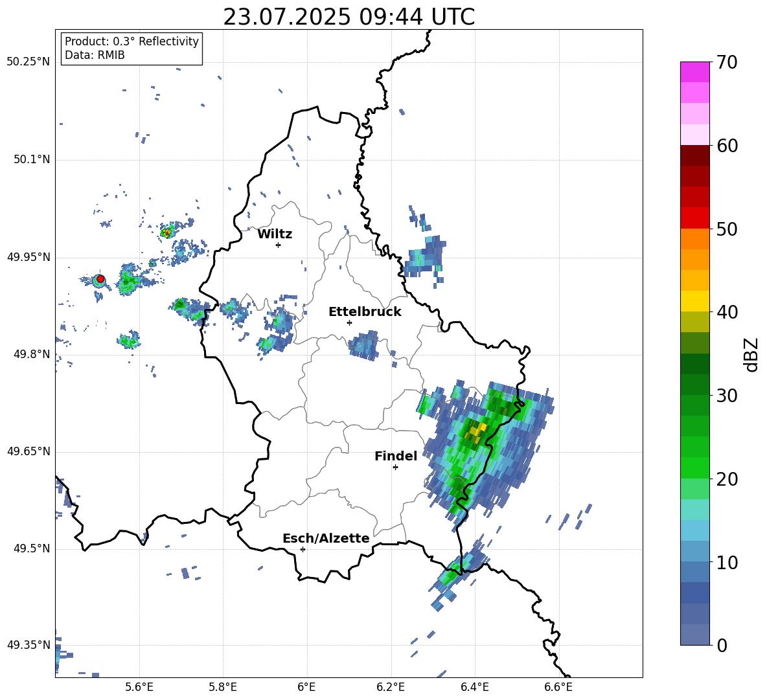Image resolution: width=767 pixels, height=700 pixels.
Task: Click the 49.95°N latitude label
Action: [x=29, y=257]
